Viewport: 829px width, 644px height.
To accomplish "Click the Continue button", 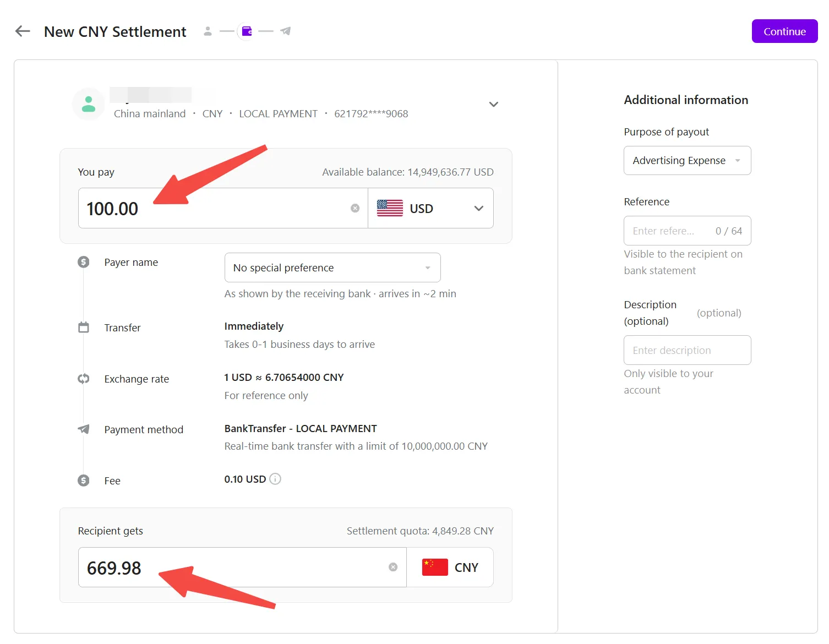I will point(784,31).
